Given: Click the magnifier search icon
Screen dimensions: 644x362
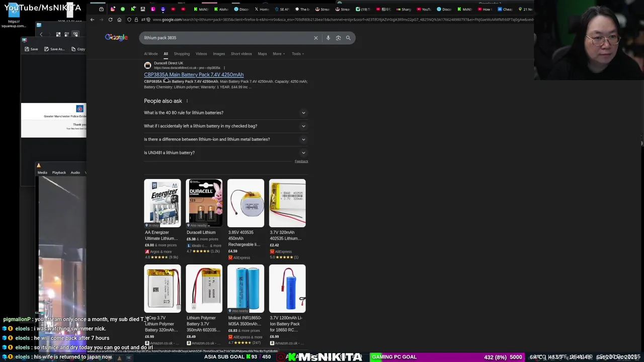Looking at the screenshot, I should click(x=348, y=38).
